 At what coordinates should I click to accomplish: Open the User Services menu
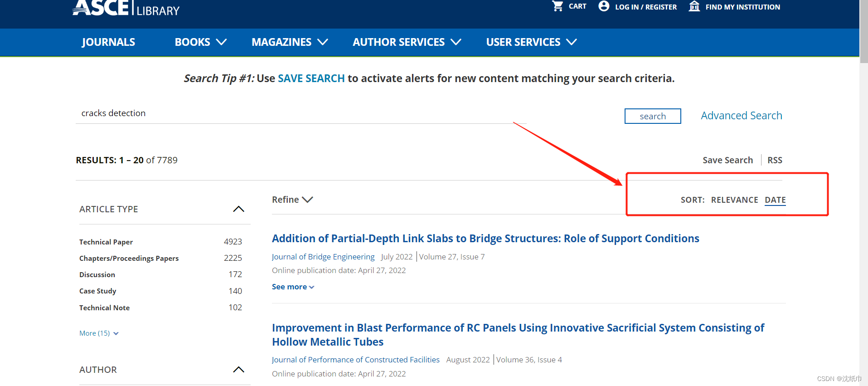click(531, 42)
